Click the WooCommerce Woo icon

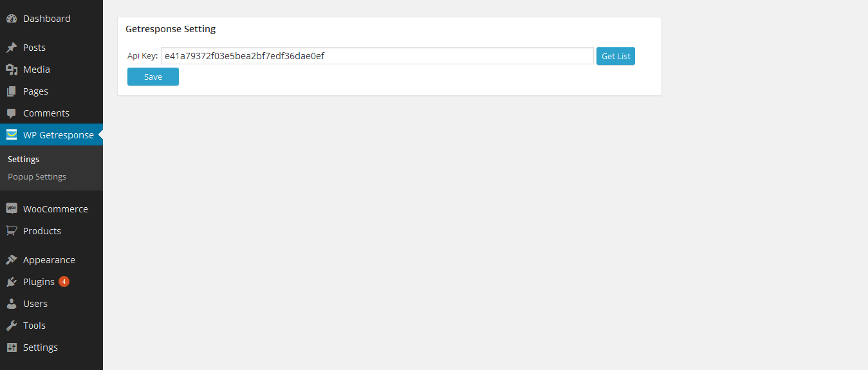point(12,209)
